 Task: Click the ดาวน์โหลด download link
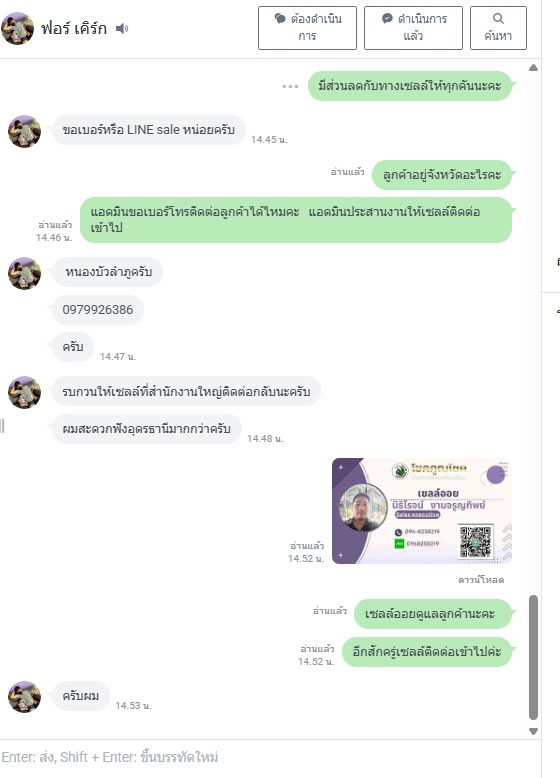pos(481,580)
